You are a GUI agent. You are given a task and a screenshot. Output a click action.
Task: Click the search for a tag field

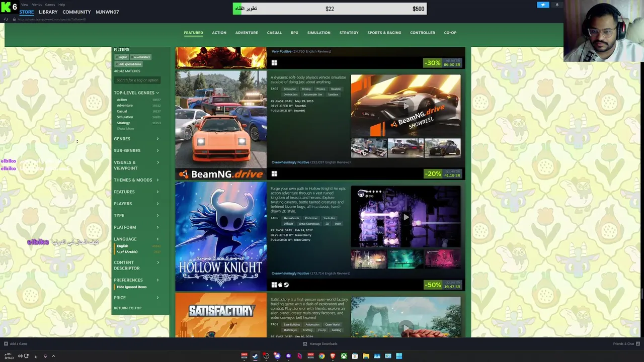tap(138, 80)
